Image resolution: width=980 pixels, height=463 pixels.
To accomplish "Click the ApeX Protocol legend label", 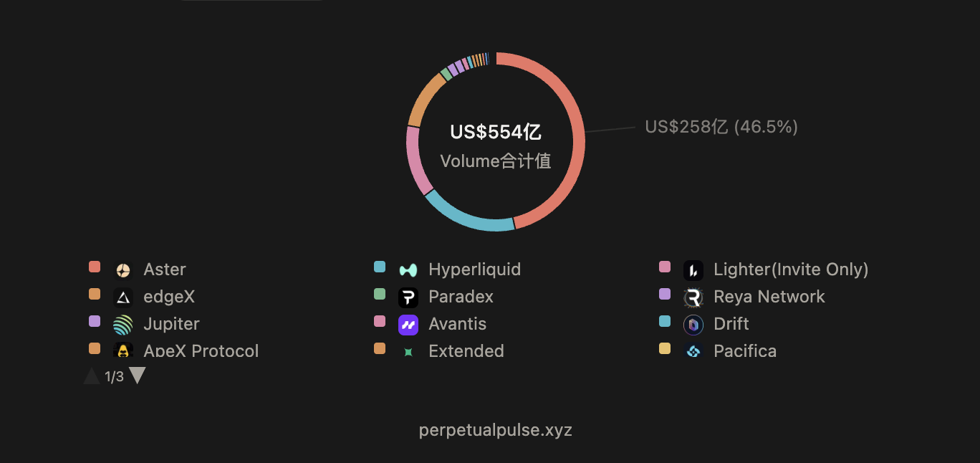I will coord(201,351).
